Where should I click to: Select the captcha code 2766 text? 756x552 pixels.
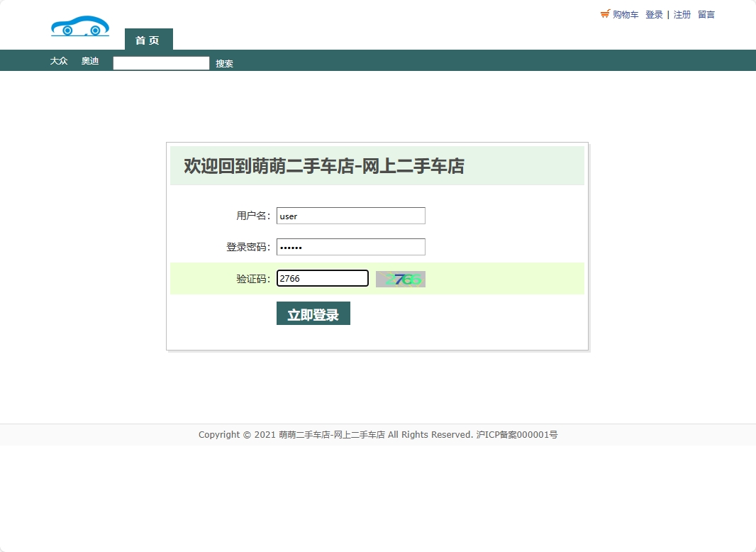(x=289, y=278)
